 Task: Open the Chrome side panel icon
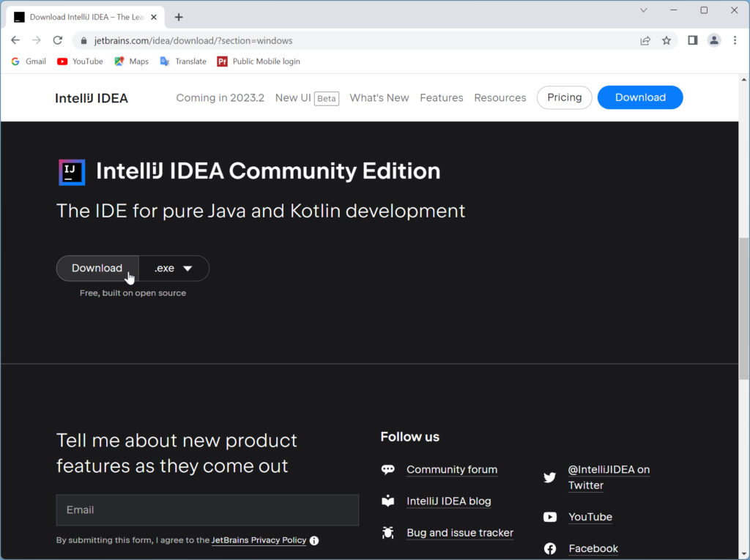tap(693, 40)
